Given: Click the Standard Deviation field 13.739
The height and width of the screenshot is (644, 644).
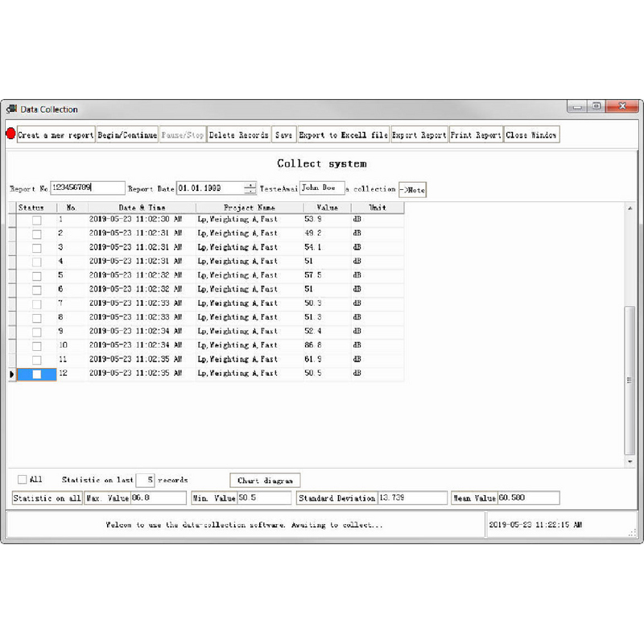Looking at the screenshot, I should pyautogui.click(x=412, y=497).
